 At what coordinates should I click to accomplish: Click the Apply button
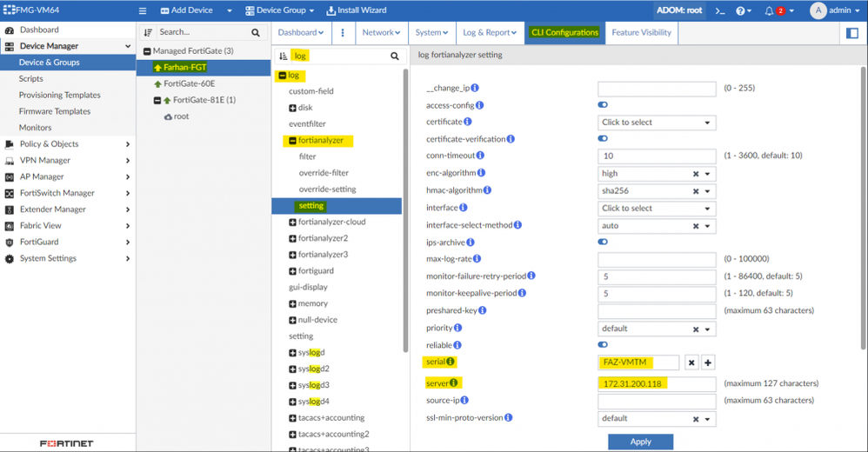click(640, 442)
